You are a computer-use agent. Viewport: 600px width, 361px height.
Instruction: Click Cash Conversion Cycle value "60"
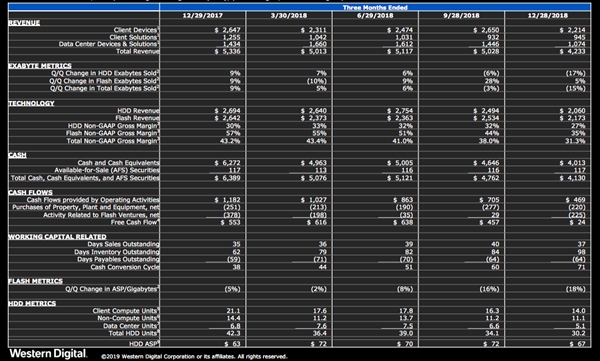(495, 267)
